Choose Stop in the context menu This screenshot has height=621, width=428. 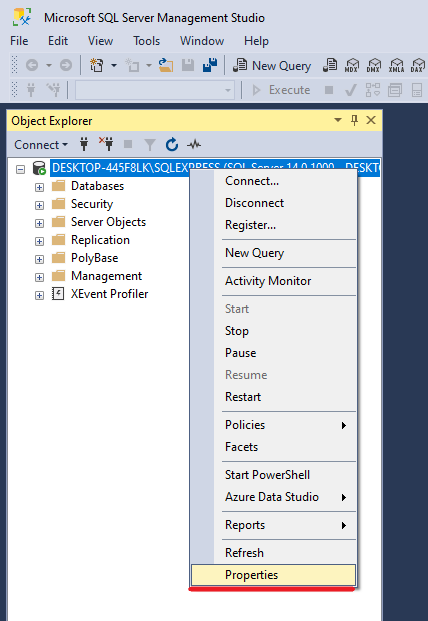274,331
